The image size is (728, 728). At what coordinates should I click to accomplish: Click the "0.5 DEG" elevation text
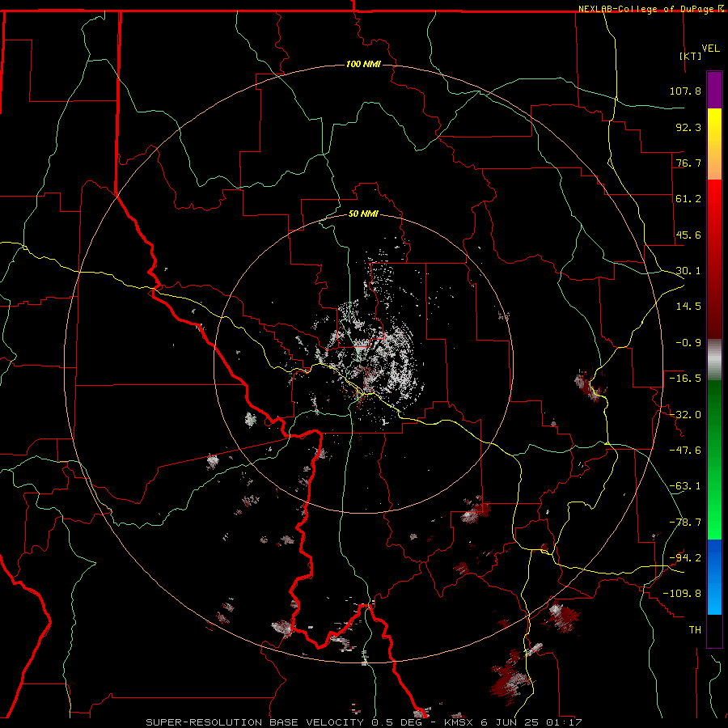pyautogui.click(x=397, y=722)
